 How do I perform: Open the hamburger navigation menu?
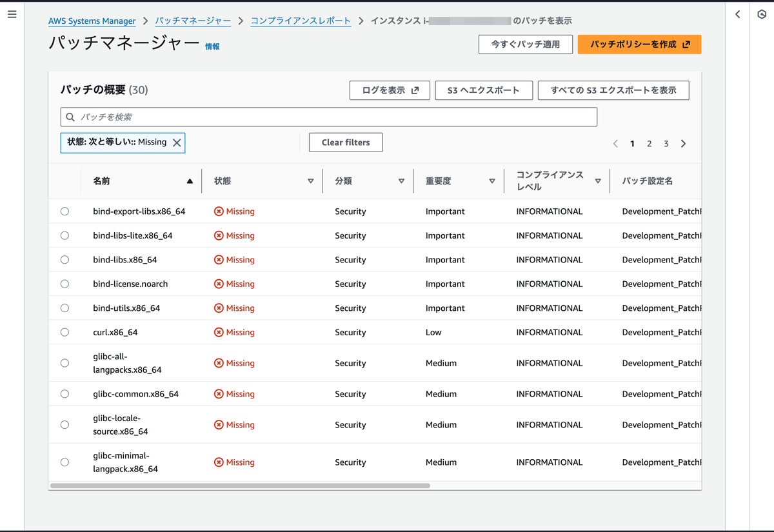coord(12,14)
